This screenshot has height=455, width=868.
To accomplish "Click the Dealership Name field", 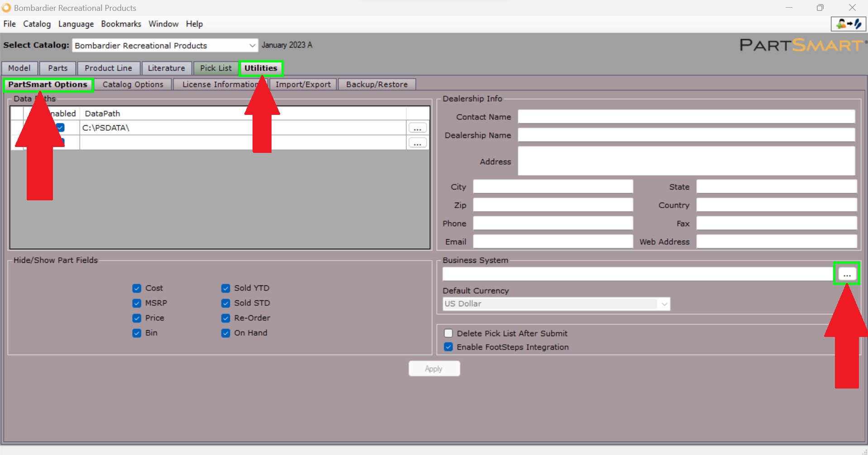I will (687, 135).
